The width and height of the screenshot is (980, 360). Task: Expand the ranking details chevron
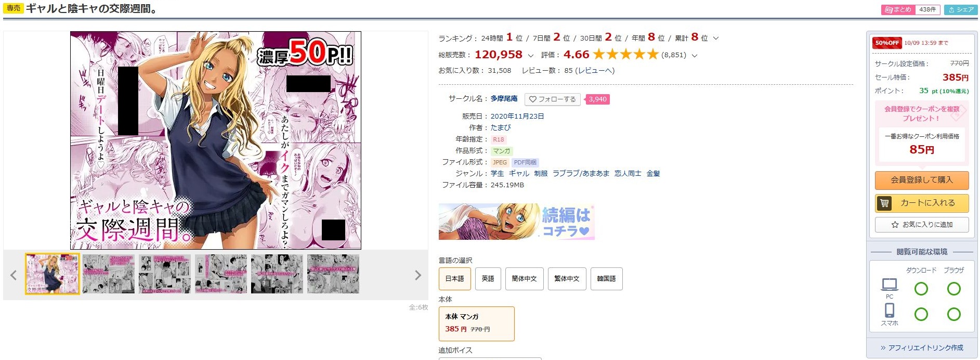(x=716, y=38)
